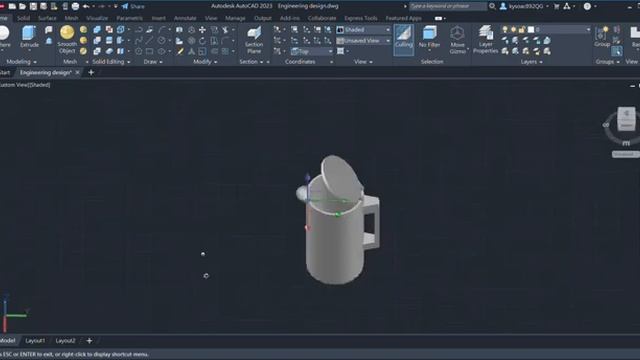Switch to the Start file tab
Viewport: 640px width, 360px height.
[4, 73]
